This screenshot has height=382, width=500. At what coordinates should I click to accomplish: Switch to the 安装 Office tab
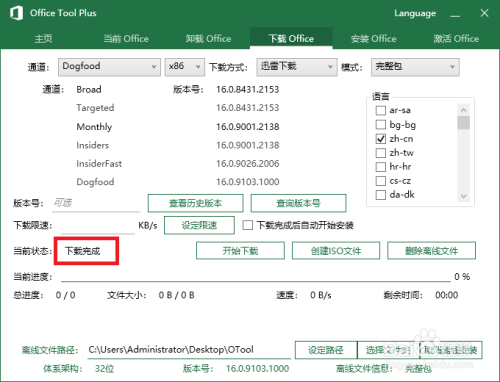pos(373,39)
